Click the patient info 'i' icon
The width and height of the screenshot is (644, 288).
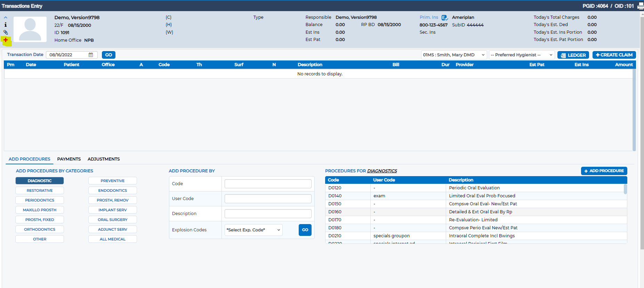tap(6, 25)
